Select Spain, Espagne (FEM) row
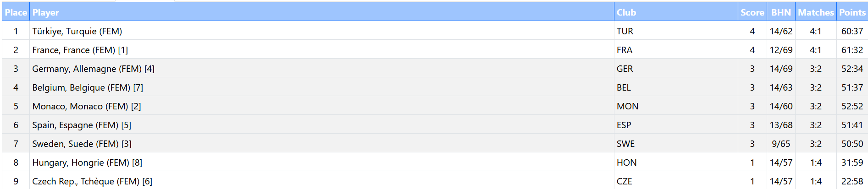Image resolution: width=868 pixels, height=189 pixels. click(x=81, y=125)
